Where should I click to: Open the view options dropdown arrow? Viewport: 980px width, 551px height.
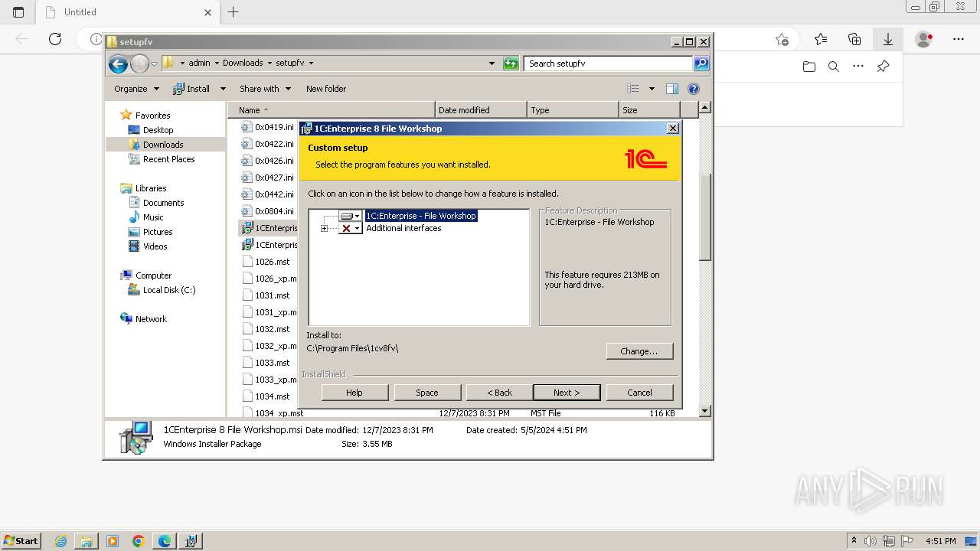pos(652,89)
